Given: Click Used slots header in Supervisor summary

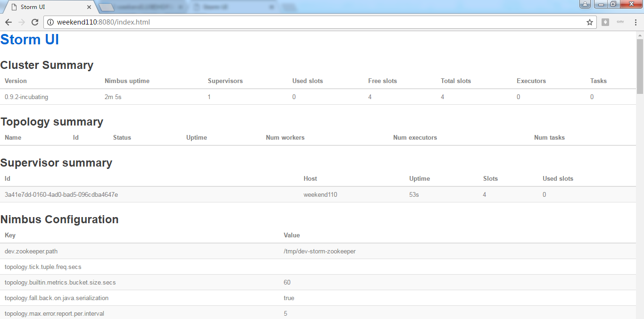Looking at the screenshot, I should (558, 179).
